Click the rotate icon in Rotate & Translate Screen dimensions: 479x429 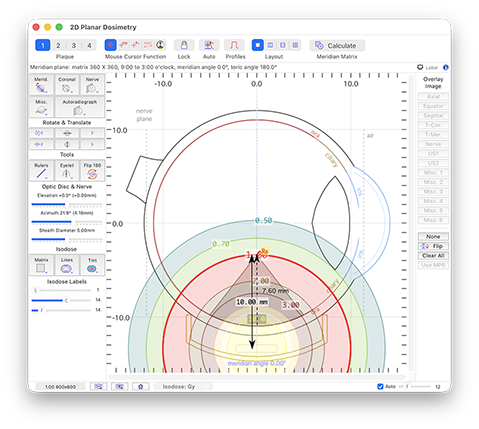point(41,133)
